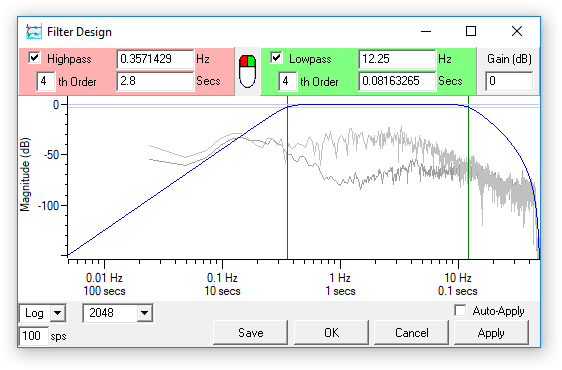The height and width of the screenshot is (370, 562).
Task: Click the Highpass filter order field
Action: 46,81
